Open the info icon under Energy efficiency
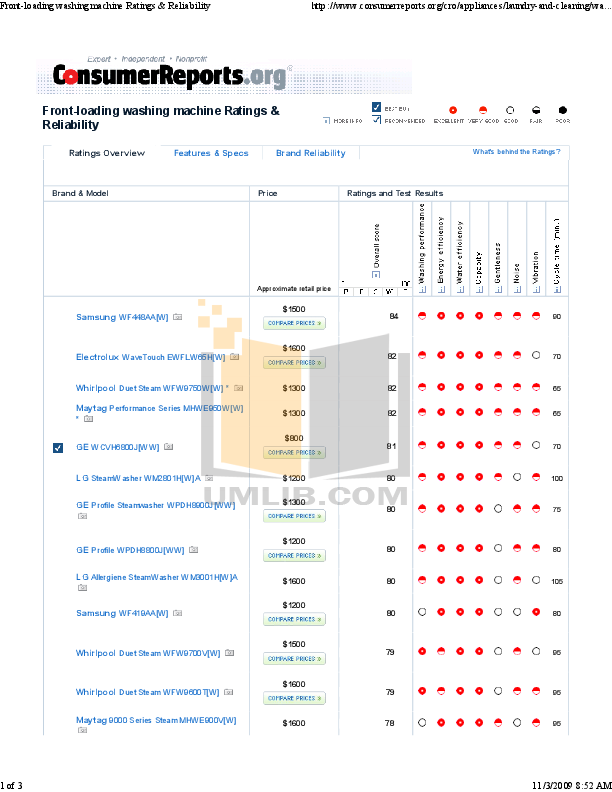Image resolution: width=612 pixels, height=792 pixels. tap(441, 289)
